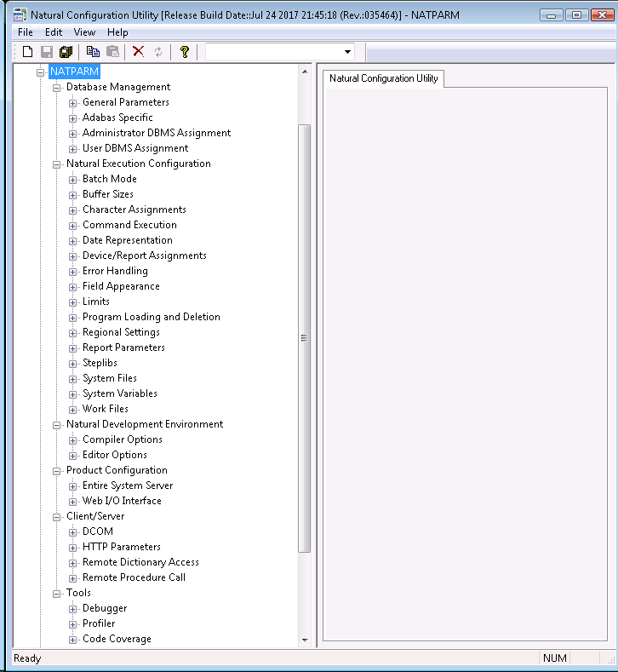Expand the Command Execution node
This screenshot has height=672, width=618.
point(73,226)
